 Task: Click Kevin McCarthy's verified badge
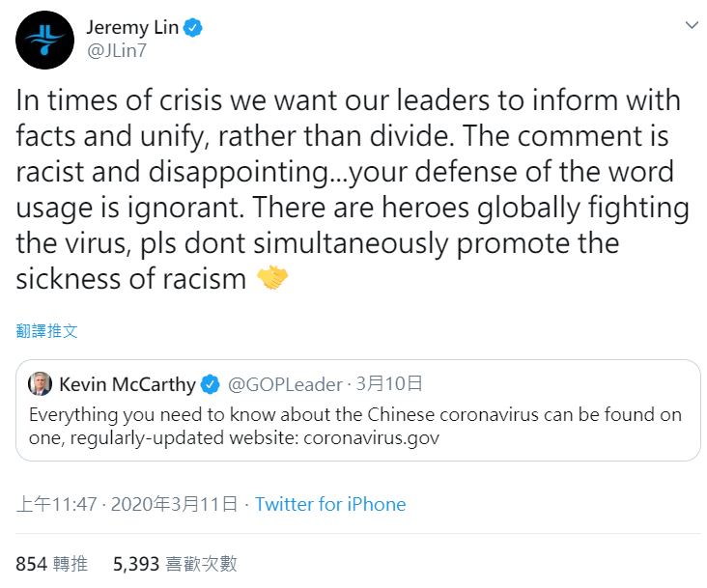click(x=210, y=384)
